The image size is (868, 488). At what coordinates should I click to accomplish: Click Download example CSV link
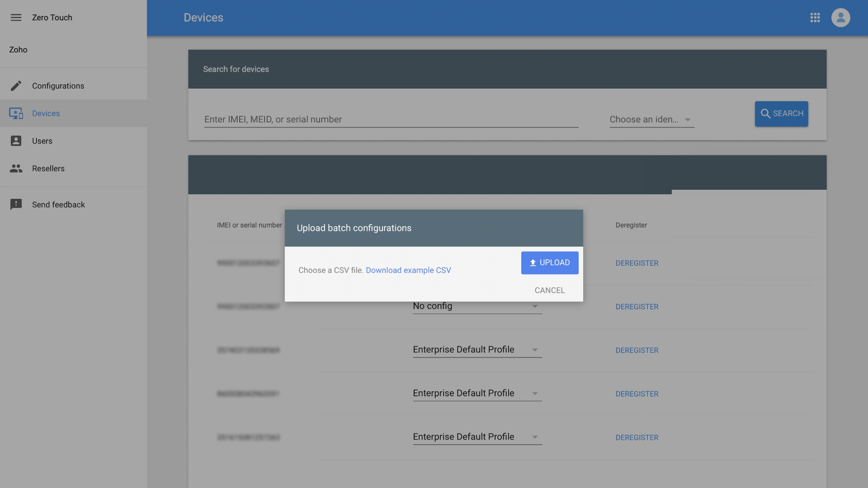tap(408, 270)
